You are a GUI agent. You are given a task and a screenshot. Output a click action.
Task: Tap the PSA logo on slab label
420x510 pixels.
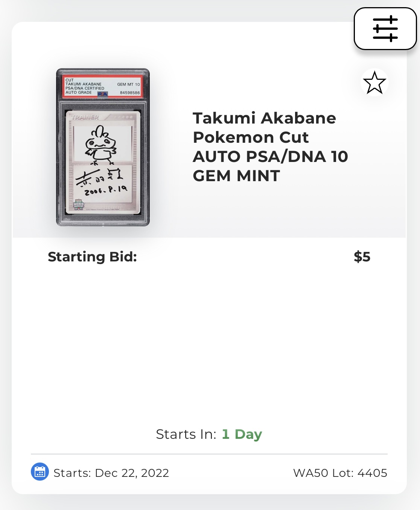(x=102, y=93)
